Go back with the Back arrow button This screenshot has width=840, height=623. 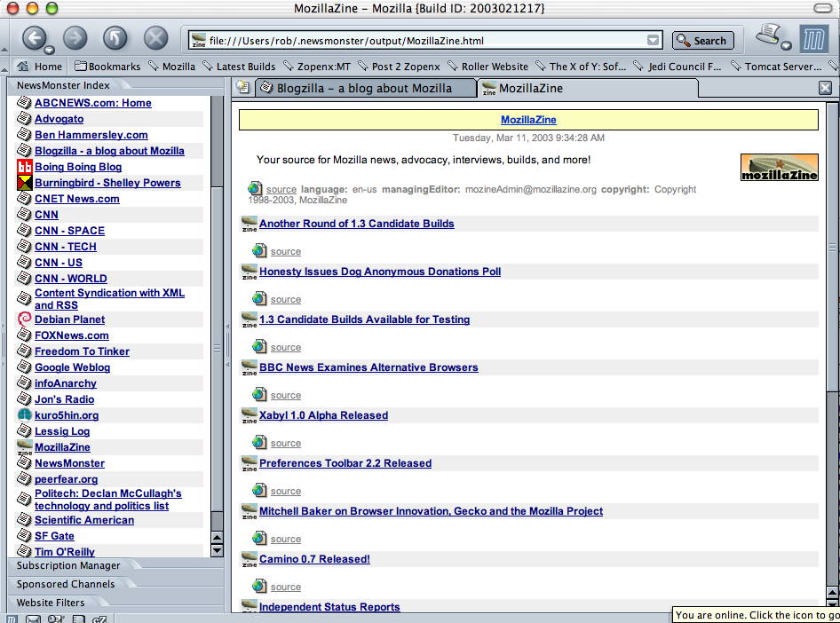(35, 38)
